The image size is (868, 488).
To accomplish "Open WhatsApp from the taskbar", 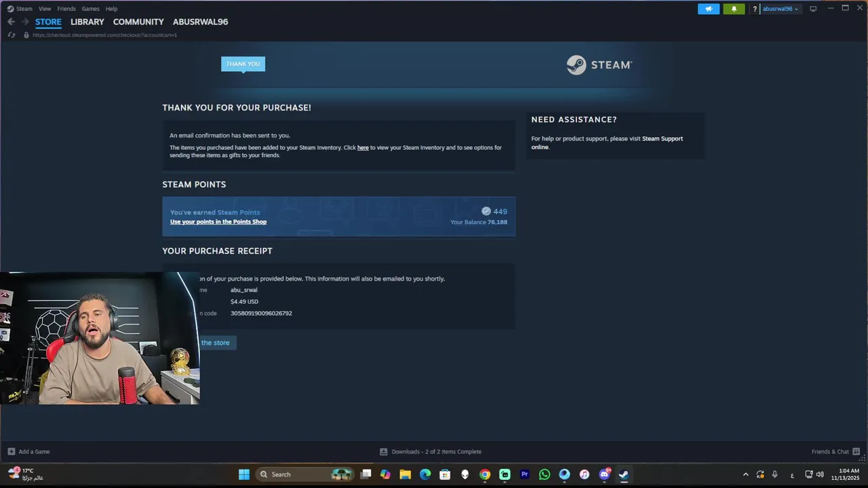I will coord(545,474).
